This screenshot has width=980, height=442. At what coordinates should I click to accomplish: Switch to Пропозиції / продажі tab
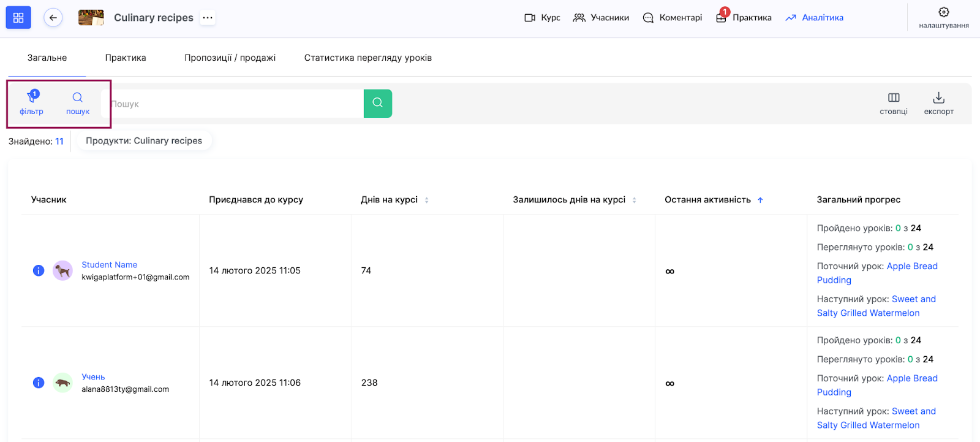(230, 58)
